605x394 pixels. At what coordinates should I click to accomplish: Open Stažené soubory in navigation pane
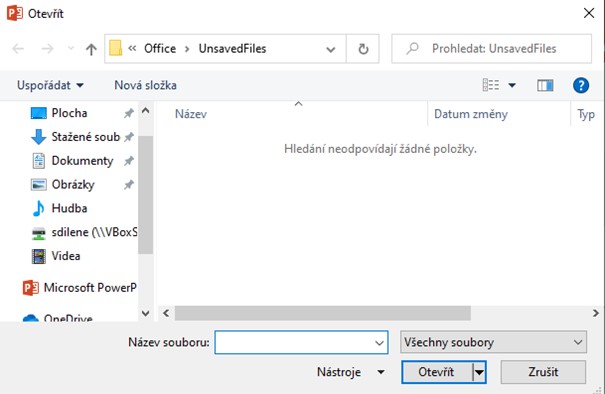pyautogui.click(x=86, y=137)
